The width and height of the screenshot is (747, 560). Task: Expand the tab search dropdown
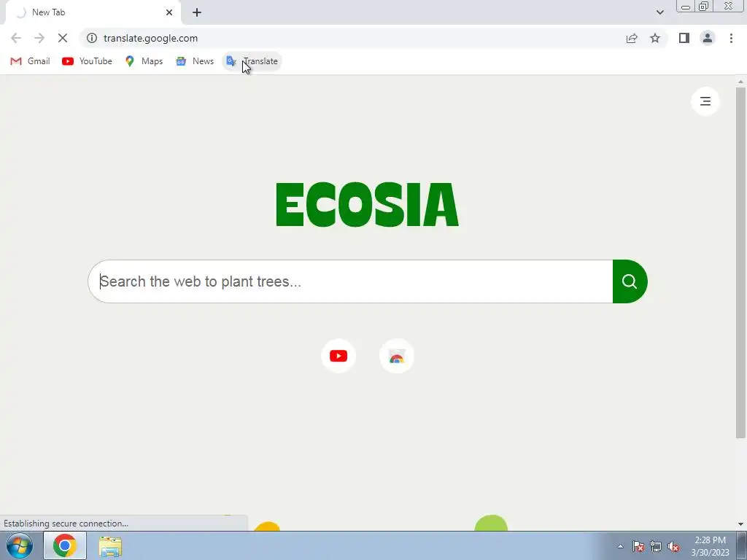click(x=659, y=12)
